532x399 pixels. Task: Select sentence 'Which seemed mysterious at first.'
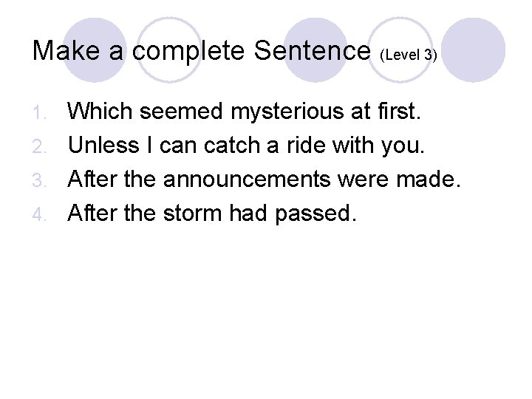coord(245,112)
